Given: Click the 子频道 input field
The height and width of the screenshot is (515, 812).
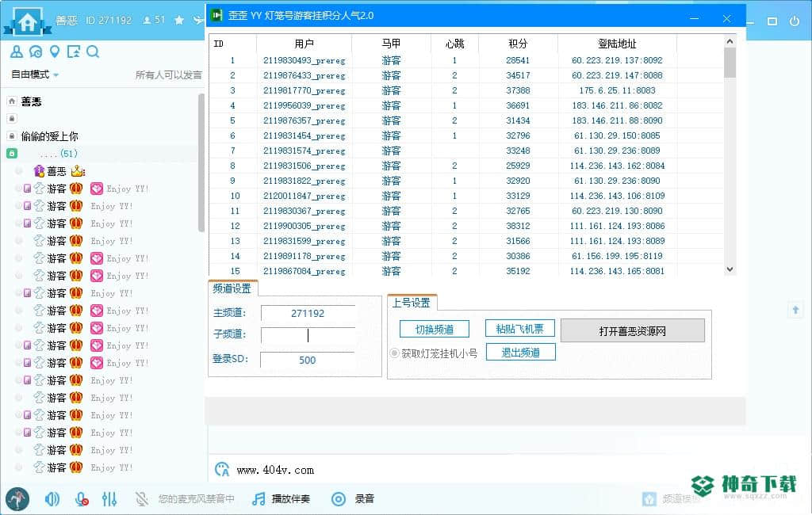Looking at the screenshot, I should (308, 335).
